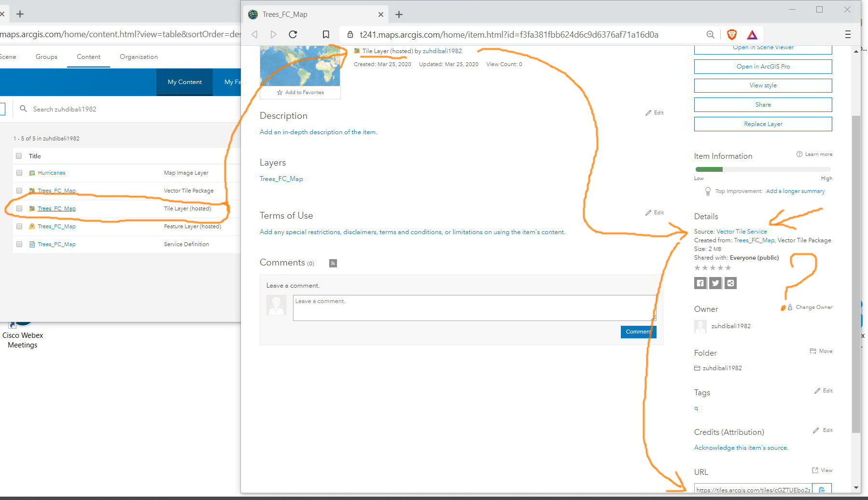The image size is (868, 500).
Task: Share item on Facebook
Action: point(700,283)
